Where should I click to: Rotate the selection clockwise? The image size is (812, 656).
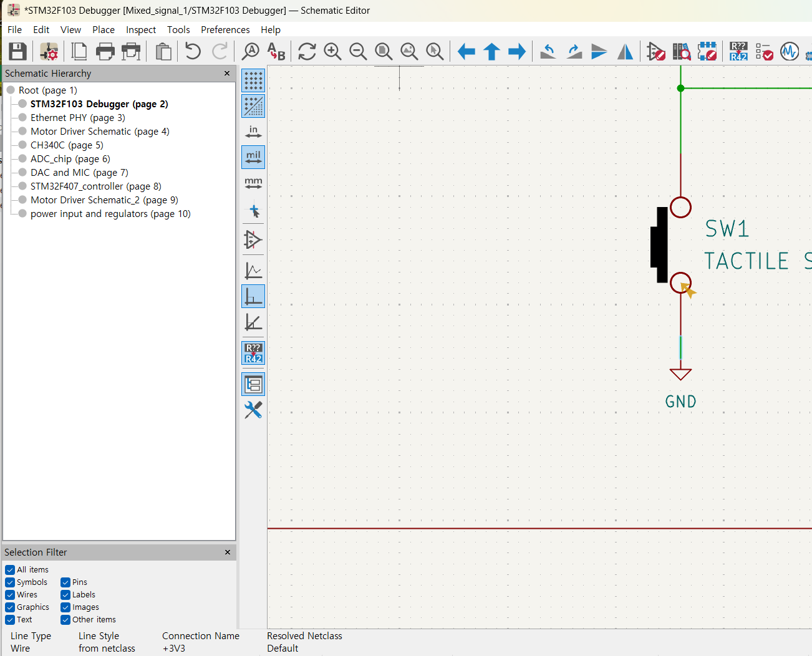(574, 51)
